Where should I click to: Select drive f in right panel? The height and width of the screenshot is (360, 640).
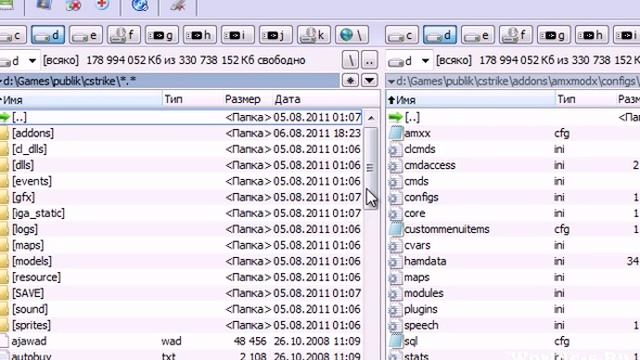(x=516, y=35)
